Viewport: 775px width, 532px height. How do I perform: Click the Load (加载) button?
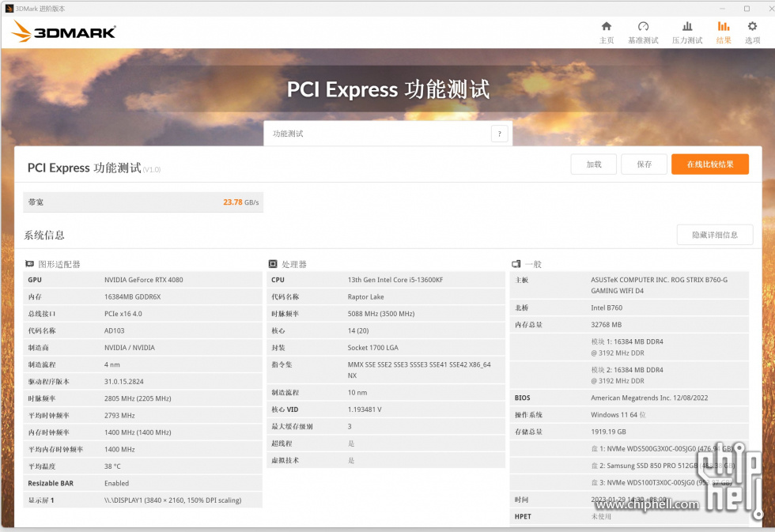click(594, 164)
